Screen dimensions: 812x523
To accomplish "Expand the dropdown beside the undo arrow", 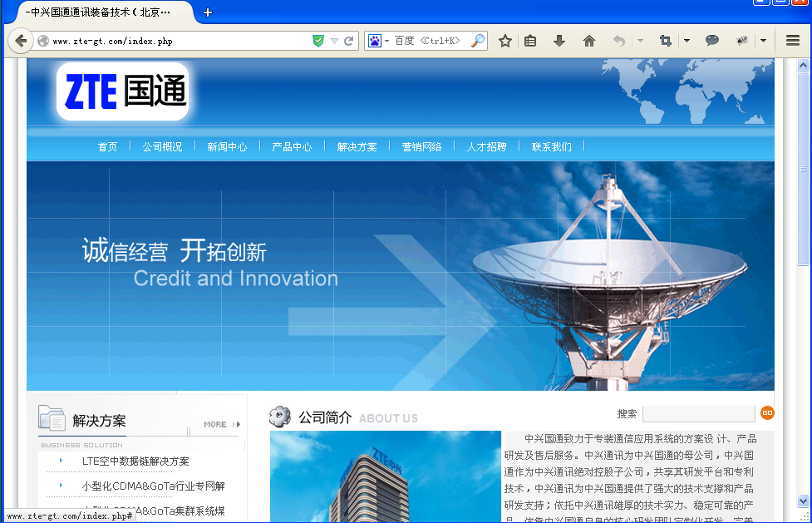I will (640, 41).
